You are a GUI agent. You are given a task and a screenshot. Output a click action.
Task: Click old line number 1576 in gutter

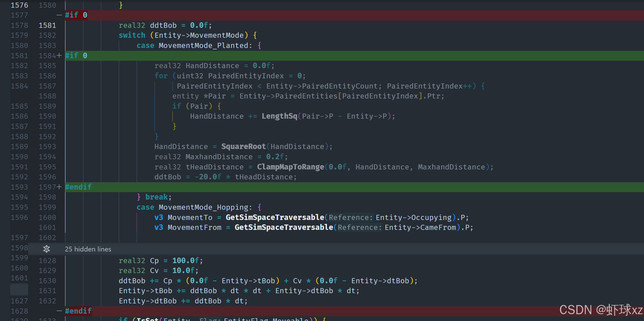coord(19,5)
